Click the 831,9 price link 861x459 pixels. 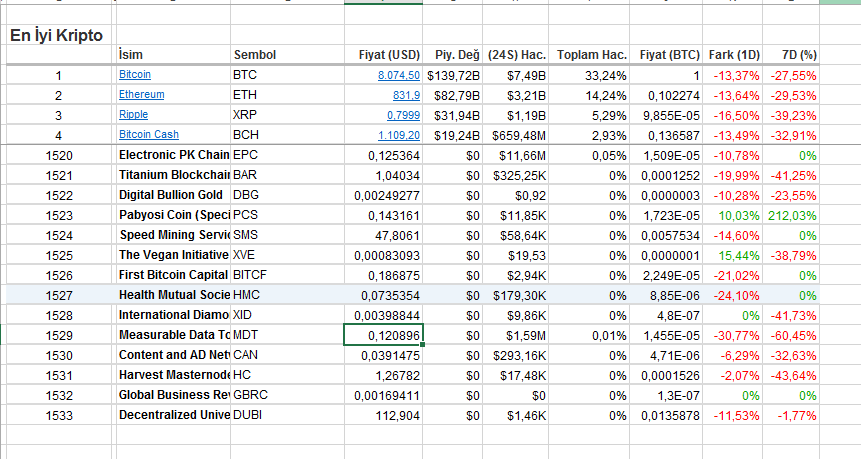406,96
